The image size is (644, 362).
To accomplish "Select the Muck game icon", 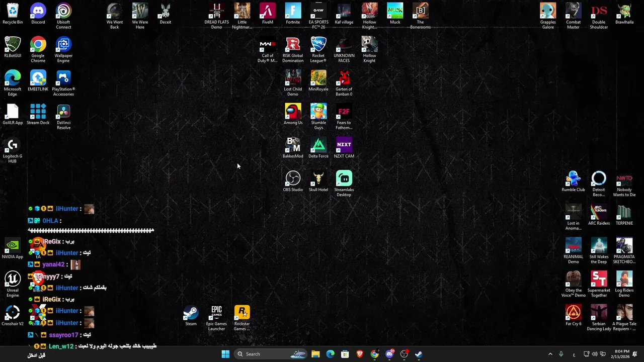I will pos(395,14).
